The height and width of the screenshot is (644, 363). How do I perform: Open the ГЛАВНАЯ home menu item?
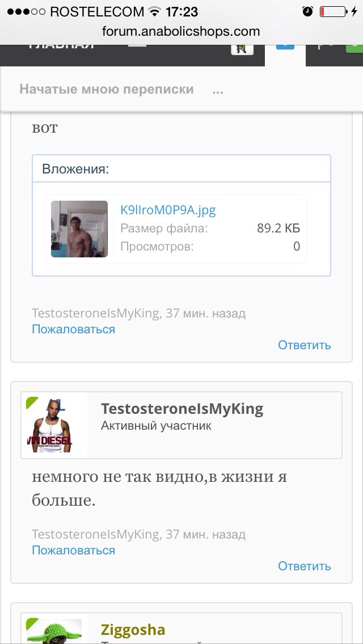pos(62,46)
